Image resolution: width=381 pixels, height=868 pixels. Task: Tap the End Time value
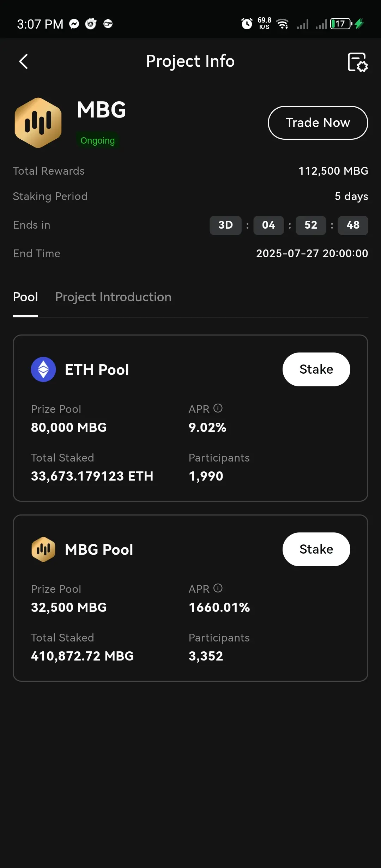[x=312, y=253]
